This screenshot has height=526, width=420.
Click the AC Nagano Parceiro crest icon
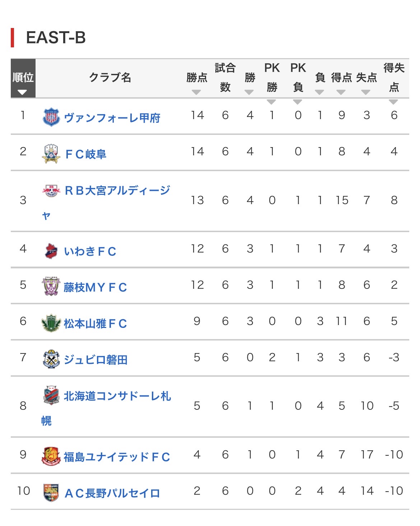pyautogui.click(x=51, y=492)
